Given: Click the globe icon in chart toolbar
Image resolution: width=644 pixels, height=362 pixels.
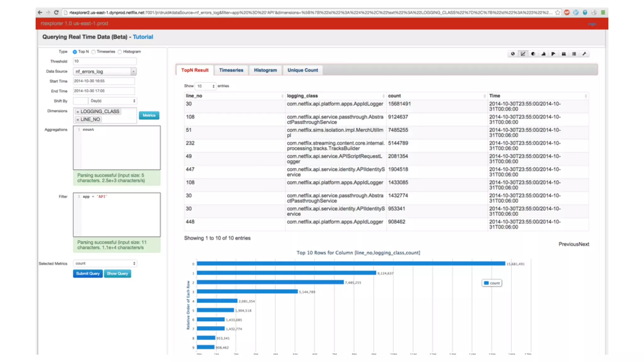Looking at the screenshot, I should coord(513,54).
